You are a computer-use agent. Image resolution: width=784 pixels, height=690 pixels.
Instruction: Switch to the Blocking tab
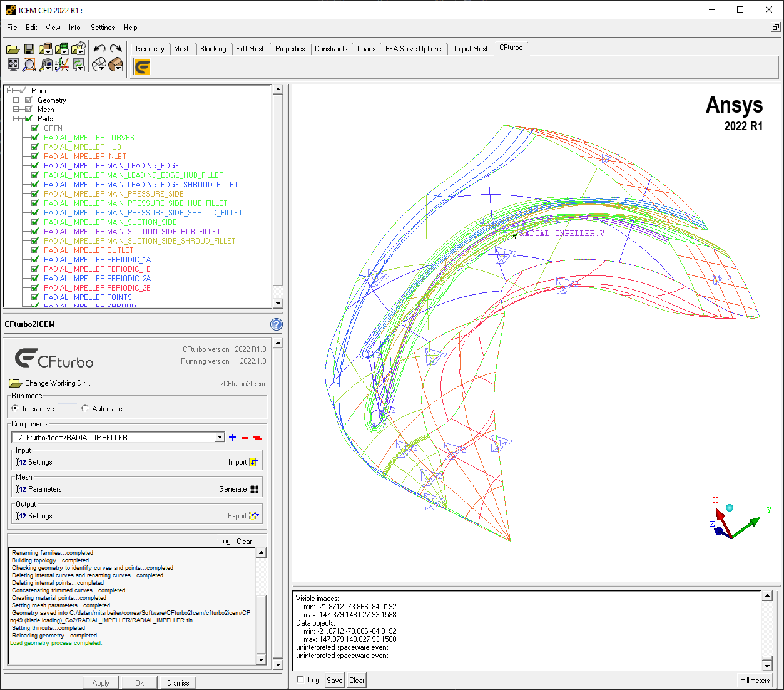(x=213, y=49)
